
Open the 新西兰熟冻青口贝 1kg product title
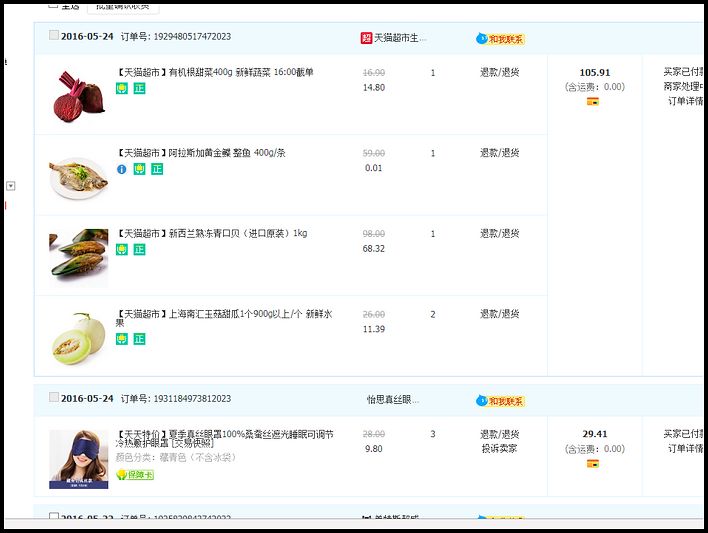tap(211, 233)
